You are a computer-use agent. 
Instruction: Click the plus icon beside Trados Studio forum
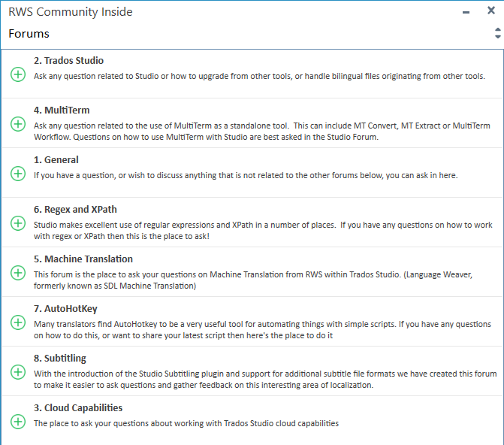point(18,74)
